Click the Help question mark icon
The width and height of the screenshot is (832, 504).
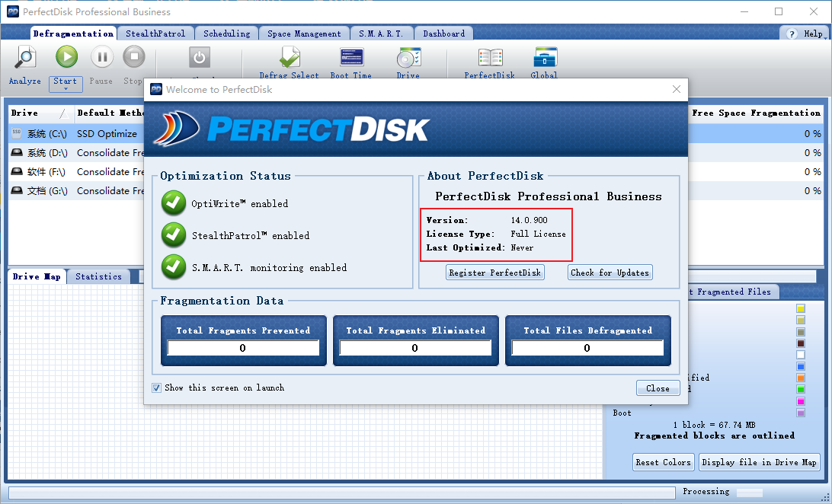click(x=792, y=33)
